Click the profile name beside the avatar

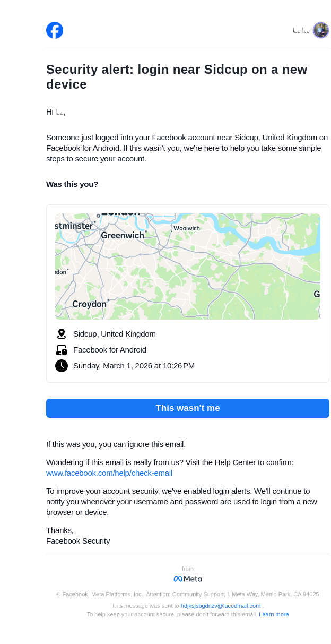[301, 31]
